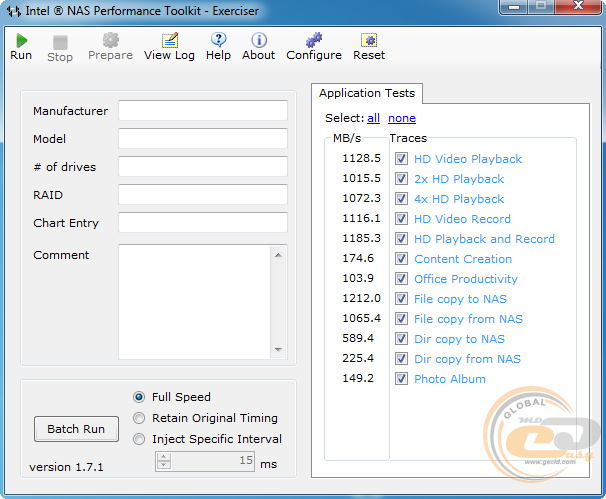Open the View Log notepad icon
Viewport: 606px width, 499px height.
[x=170, y=40]
